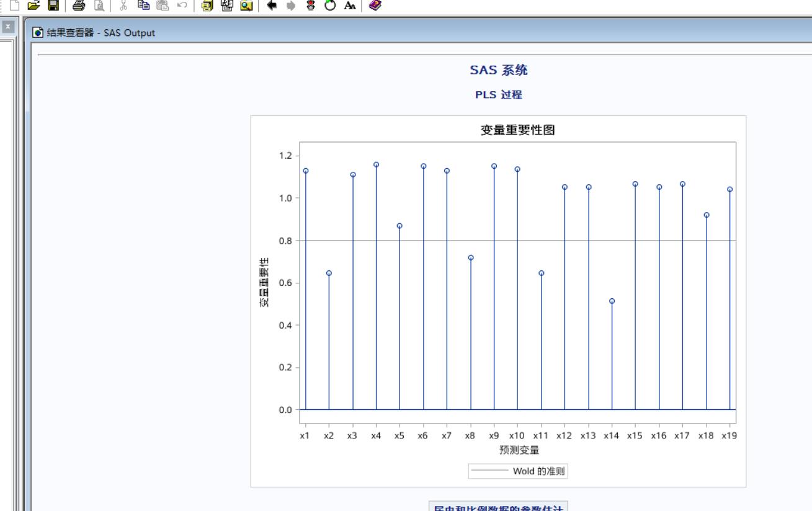The width and height of the screenshot is (812, 511).
Task: Refresh the results viewer page
Action: (x=331, y=6)
